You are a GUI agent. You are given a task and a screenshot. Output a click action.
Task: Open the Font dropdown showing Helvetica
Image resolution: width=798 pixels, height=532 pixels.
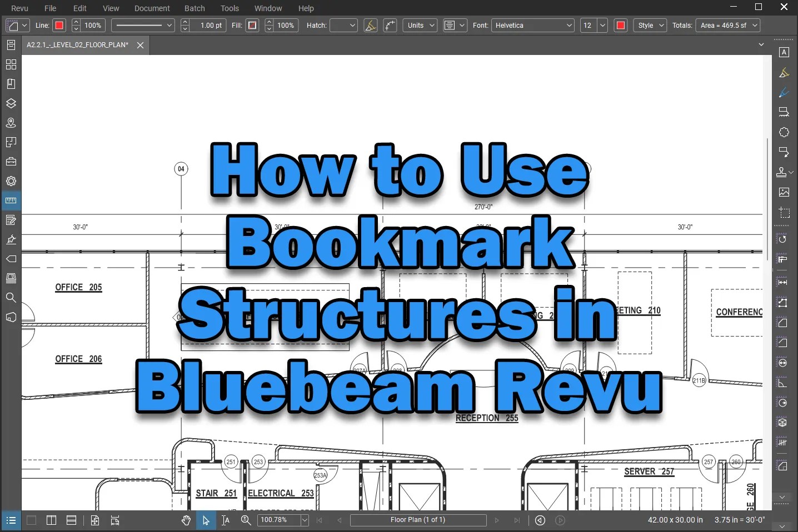532,25
